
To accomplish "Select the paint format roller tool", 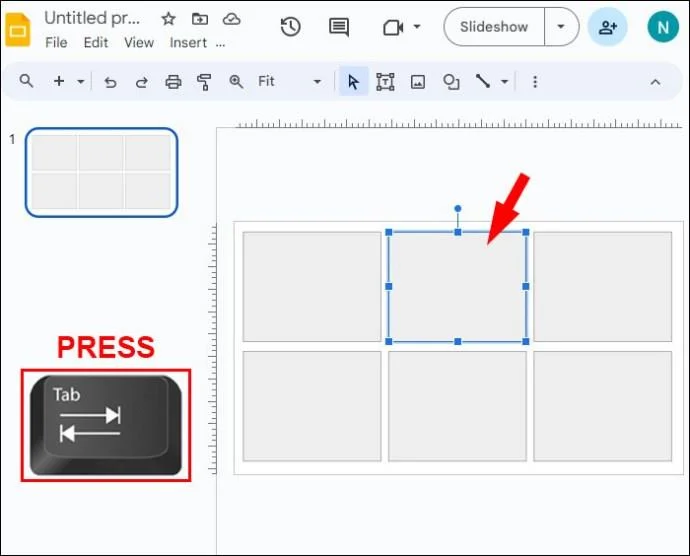I will [204, 82].
